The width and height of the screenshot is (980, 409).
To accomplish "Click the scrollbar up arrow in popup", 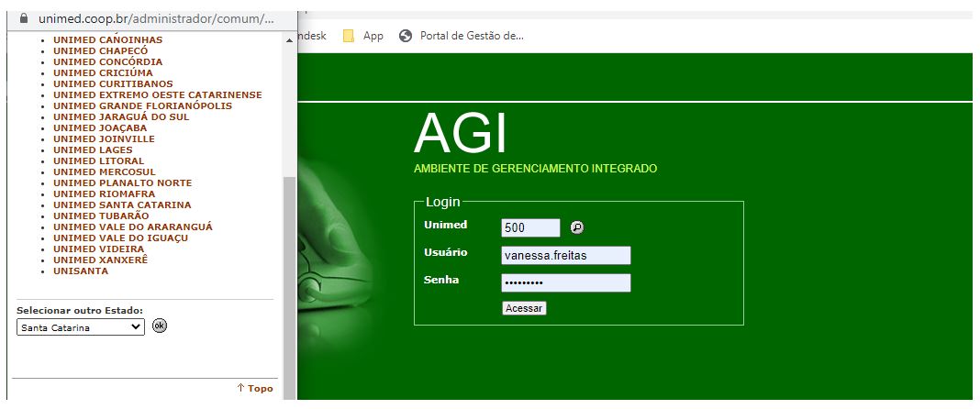I will [289, 40].
